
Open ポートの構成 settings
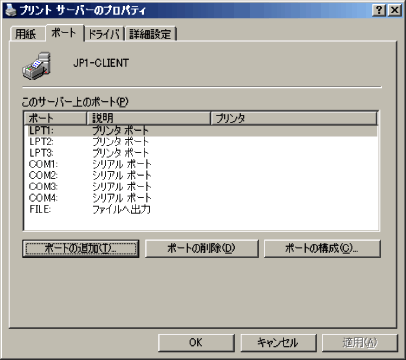(322, 248)
